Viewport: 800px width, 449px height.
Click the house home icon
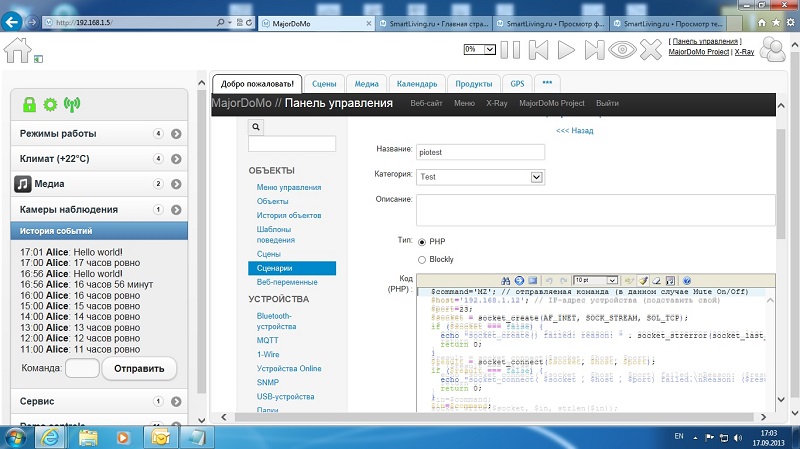(18, 49)
